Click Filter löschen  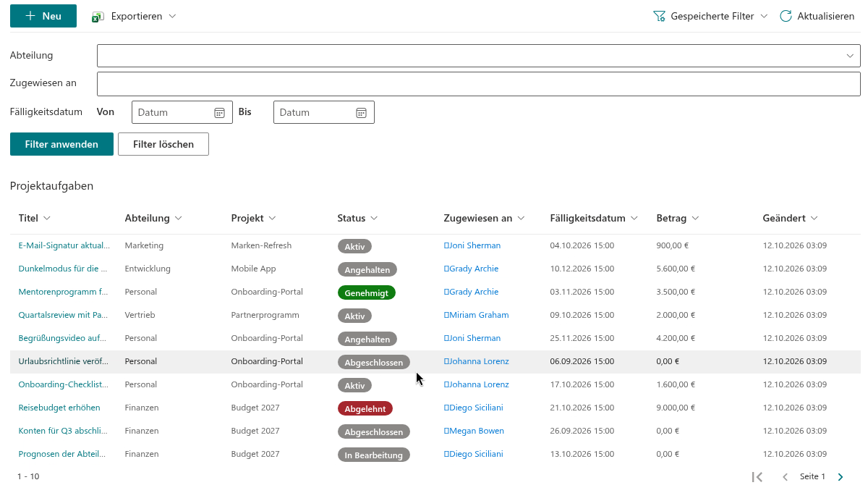point(163,144)
